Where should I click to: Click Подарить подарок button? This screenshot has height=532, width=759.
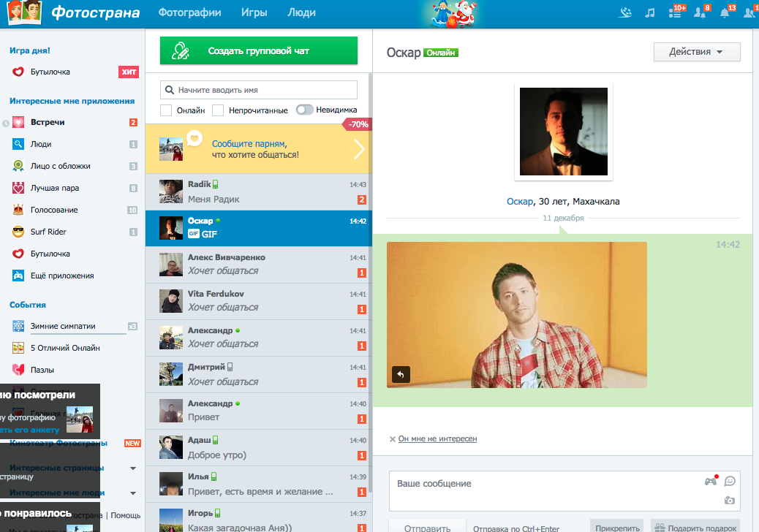(x=695, y=528)
